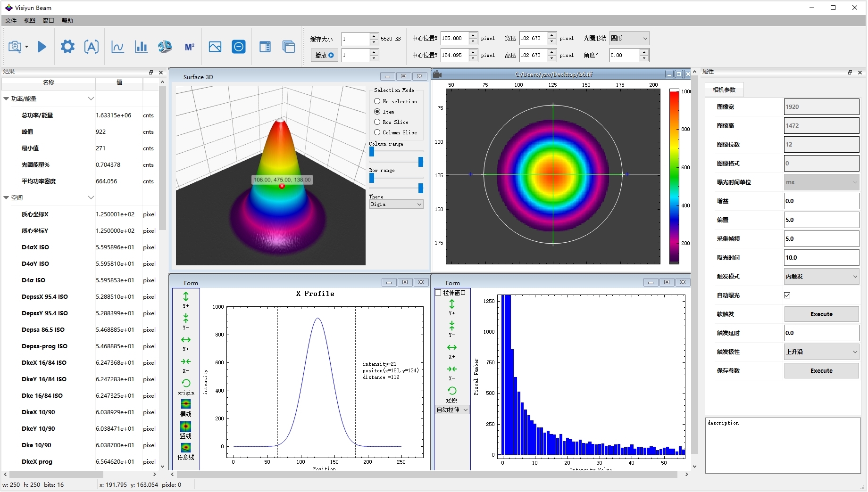Screen dimensions: 868x492
Task: Collapse the 功率/能量 results group
Action: click(x=6, y=99)
